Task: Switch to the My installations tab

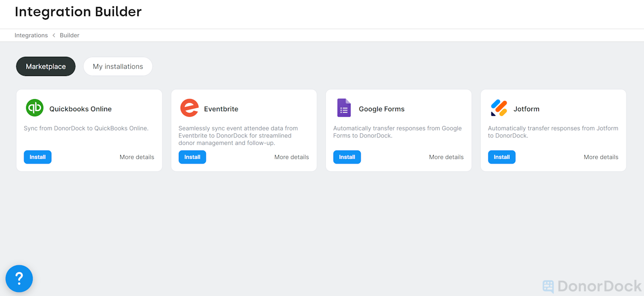Action: tap(118, 66)
